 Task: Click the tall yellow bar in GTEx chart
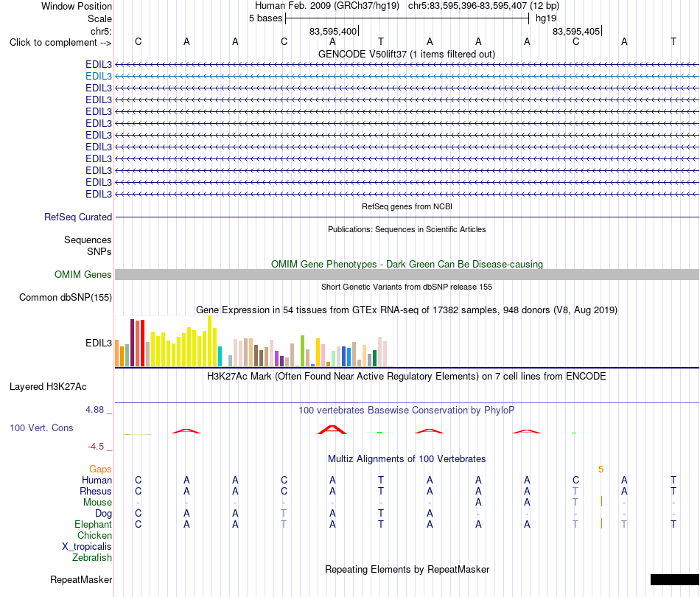point(210,341)
